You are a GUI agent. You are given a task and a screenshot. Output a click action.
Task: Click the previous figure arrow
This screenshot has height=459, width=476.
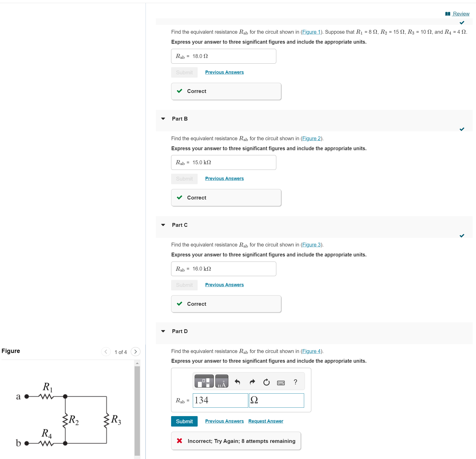[x=105, y=351]
